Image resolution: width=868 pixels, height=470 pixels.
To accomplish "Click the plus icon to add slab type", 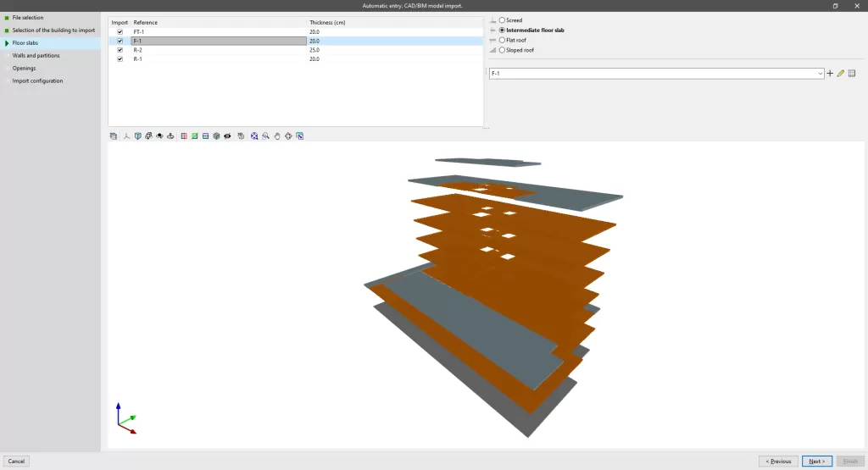I will coord(830,74).
